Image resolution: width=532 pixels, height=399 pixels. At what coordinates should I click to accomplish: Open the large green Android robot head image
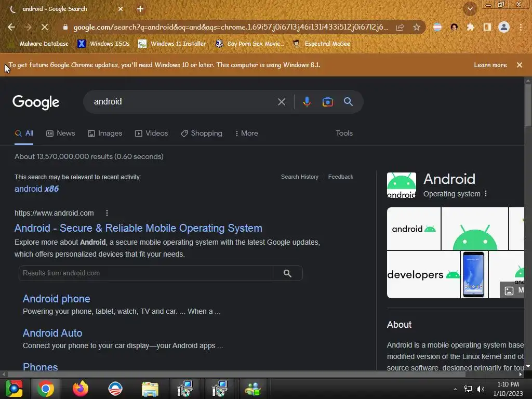(475, 229)
